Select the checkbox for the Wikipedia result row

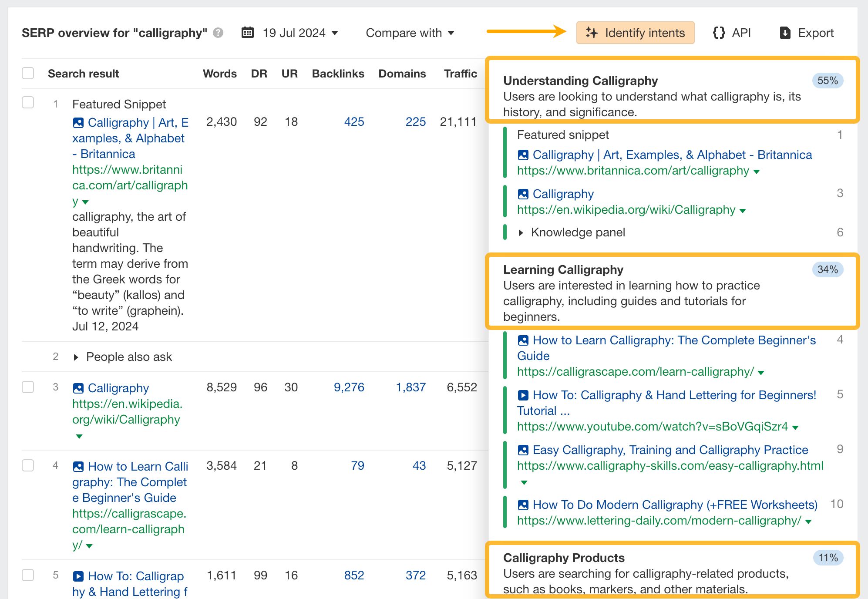[28, 387]
